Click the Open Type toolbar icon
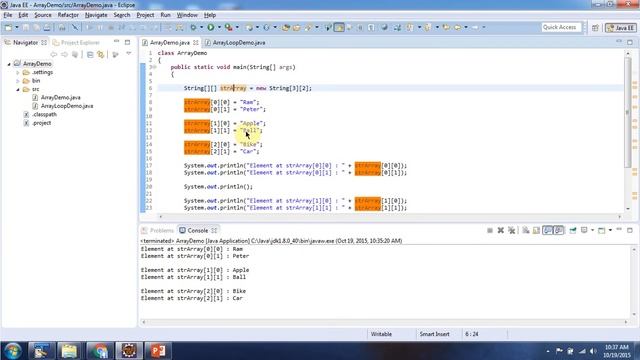640x360 pixels. [286, 27]
